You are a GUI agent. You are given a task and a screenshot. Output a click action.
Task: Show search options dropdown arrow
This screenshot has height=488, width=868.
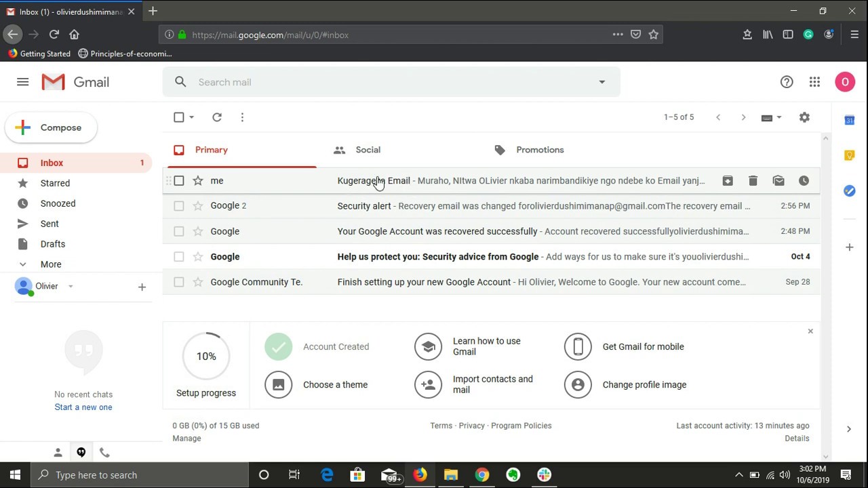pyautogui.click(x=601, y=82)
